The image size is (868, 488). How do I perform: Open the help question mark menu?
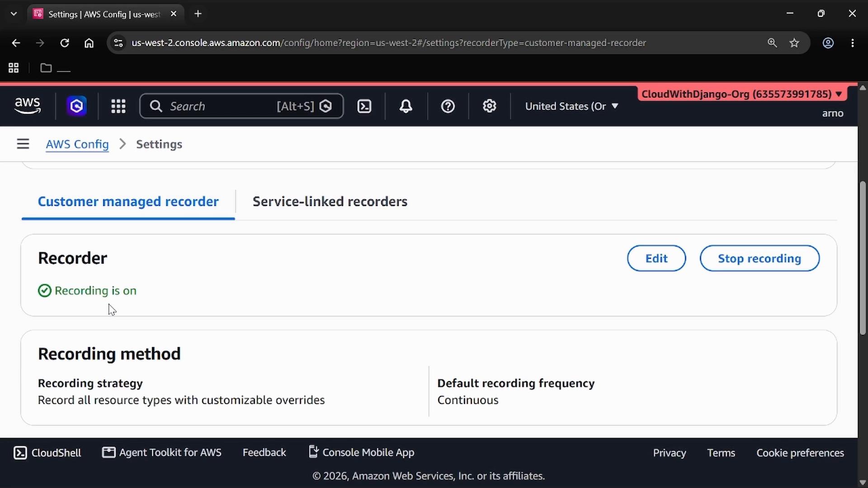click(x=448, y=106)
